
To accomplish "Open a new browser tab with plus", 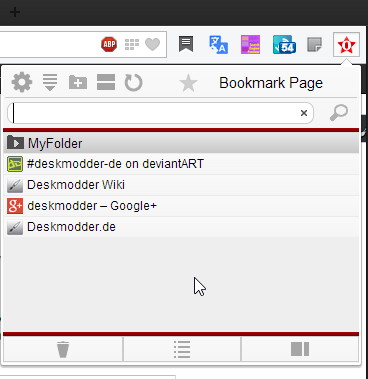I will point(15,12).
